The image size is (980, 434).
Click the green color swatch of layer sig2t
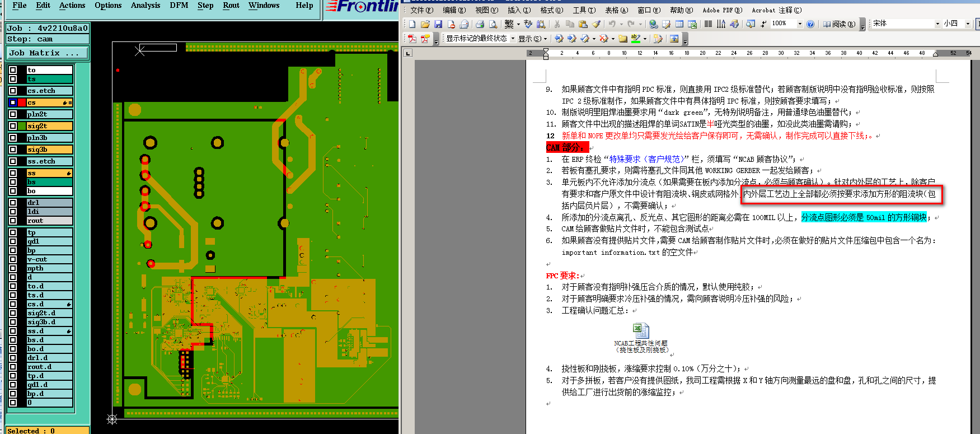pyautogui.click(x=22, y=126)
